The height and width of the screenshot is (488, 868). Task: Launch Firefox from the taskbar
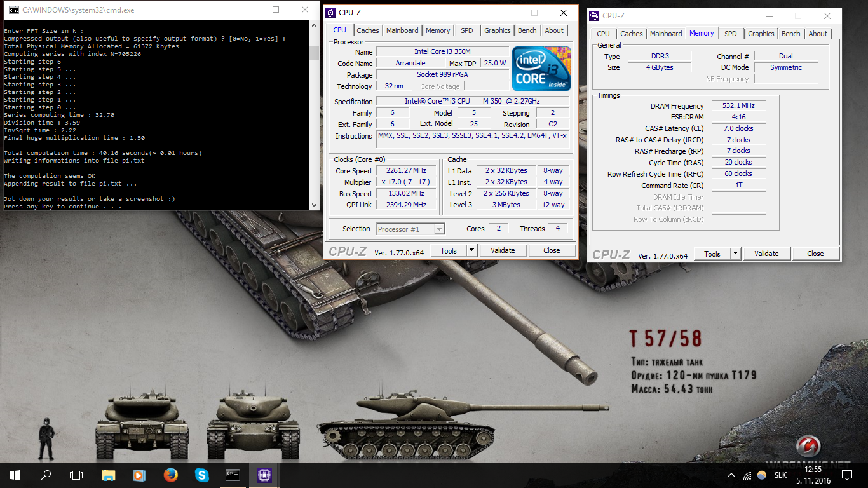pos(170,475)
